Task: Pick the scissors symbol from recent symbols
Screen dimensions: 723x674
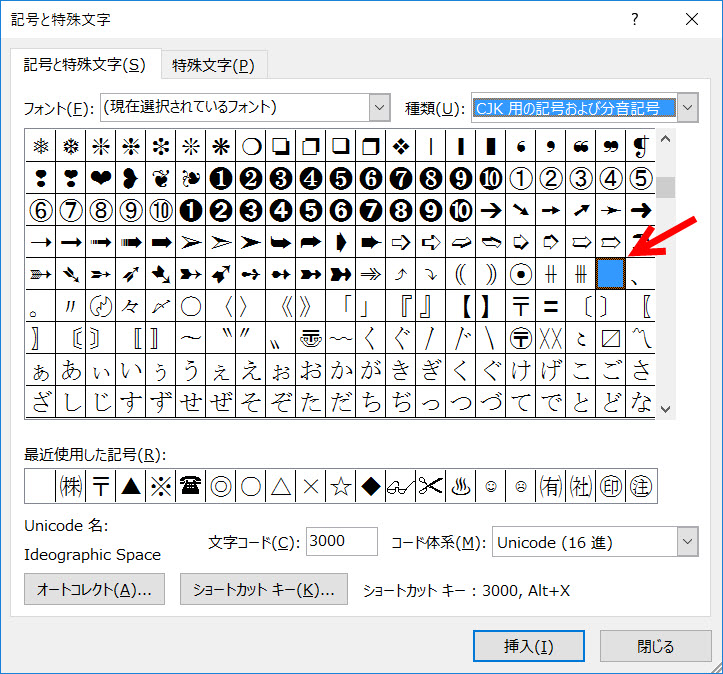Action: pyautogui.click(x=430, y=487)
